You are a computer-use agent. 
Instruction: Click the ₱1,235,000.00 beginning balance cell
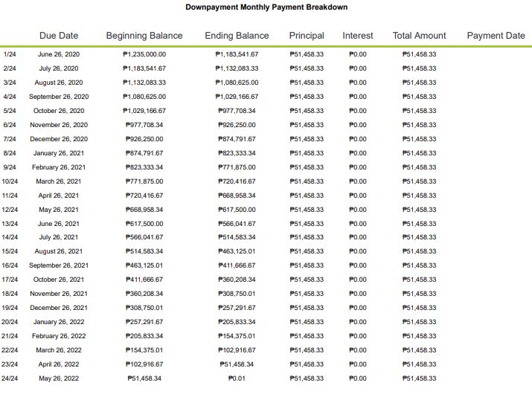(x=144, y=54)
